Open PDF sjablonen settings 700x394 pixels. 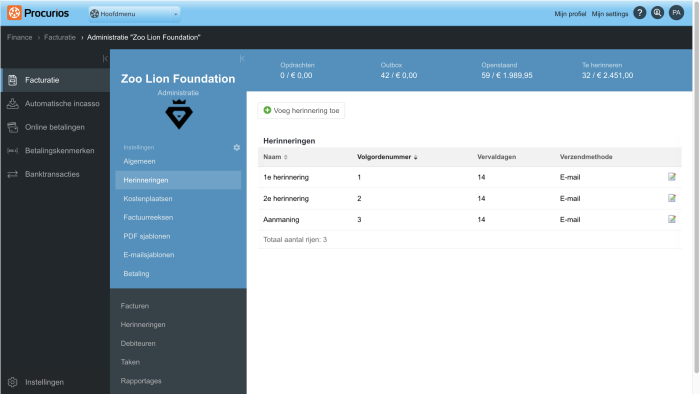pos(147,236)
